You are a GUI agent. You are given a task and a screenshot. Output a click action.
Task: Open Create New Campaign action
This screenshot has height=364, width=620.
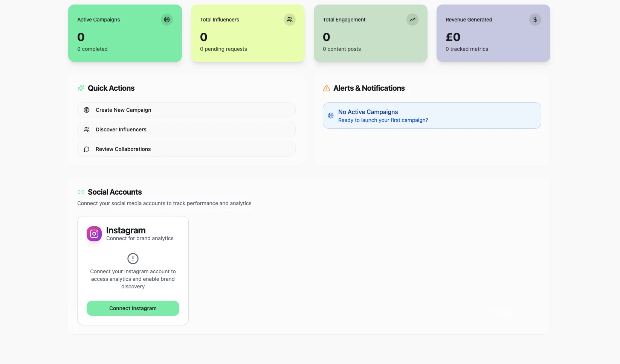186,110
